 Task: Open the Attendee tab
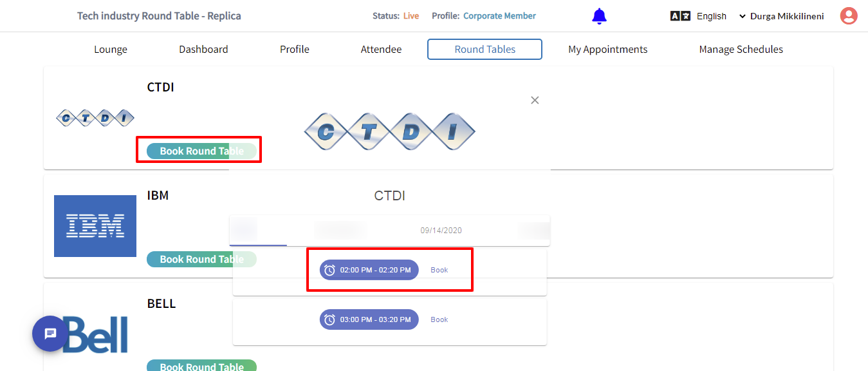(x=381, y=49)
